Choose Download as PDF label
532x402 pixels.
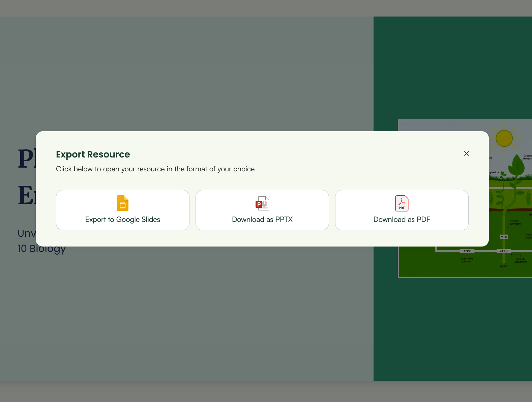pos(402,220)
